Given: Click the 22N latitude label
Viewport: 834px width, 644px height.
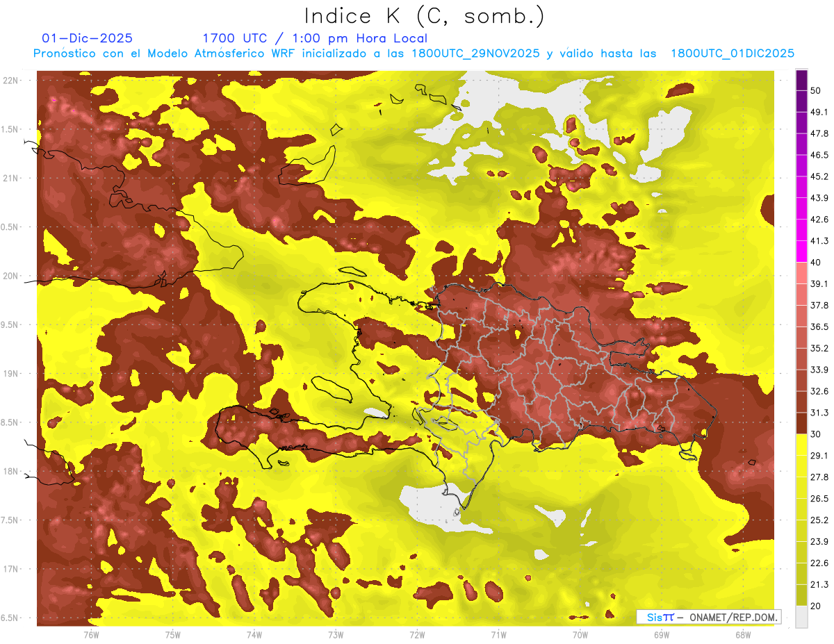Looking at the screenshot, I should pos(10,81).
